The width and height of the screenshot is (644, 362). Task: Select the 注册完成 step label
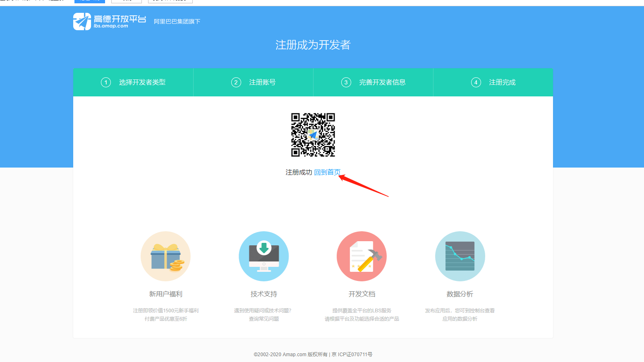pos(502,82)
